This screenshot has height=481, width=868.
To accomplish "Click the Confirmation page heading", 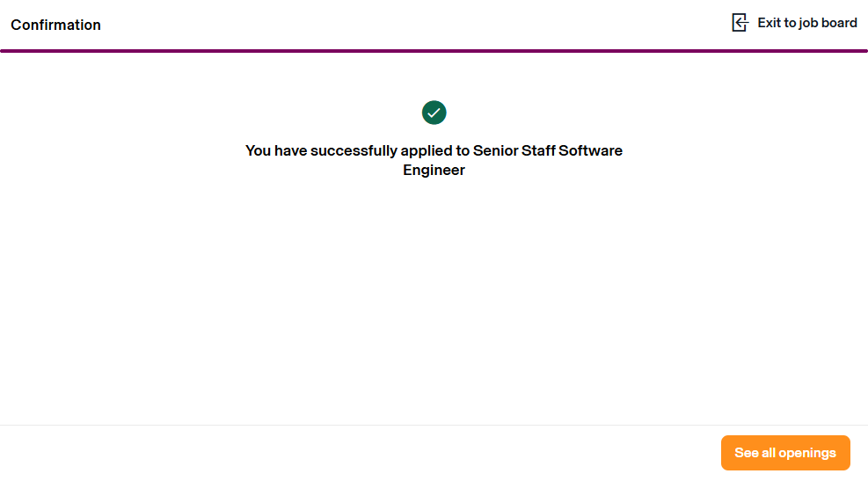I will pyautogui.click(x=55, y=25).
